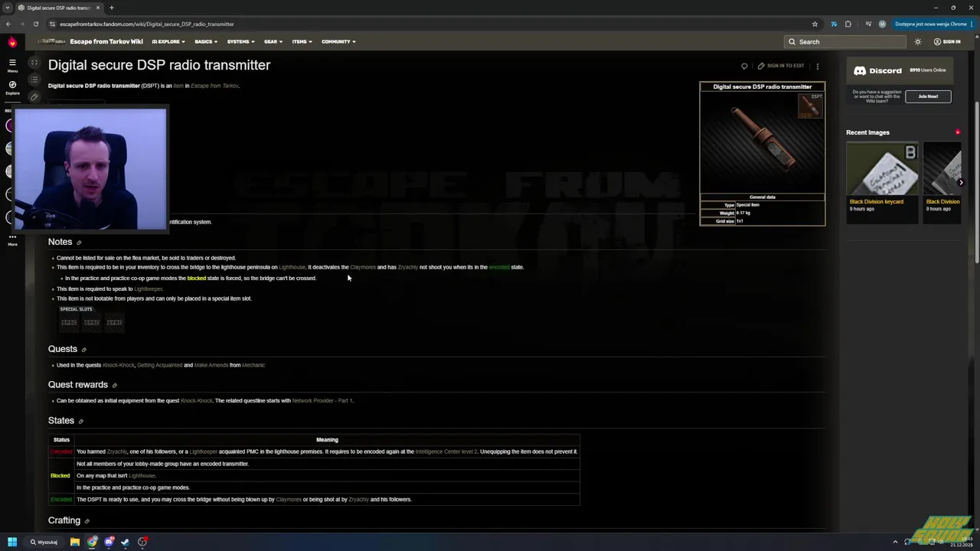Edit the Notes section link icon
This screenshot has height=551, width=980.
(79, 243)
